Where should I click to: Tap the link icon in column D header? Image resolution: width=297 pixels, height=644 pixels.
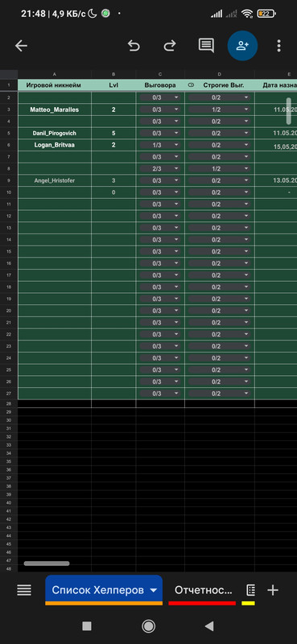point(191,85)
